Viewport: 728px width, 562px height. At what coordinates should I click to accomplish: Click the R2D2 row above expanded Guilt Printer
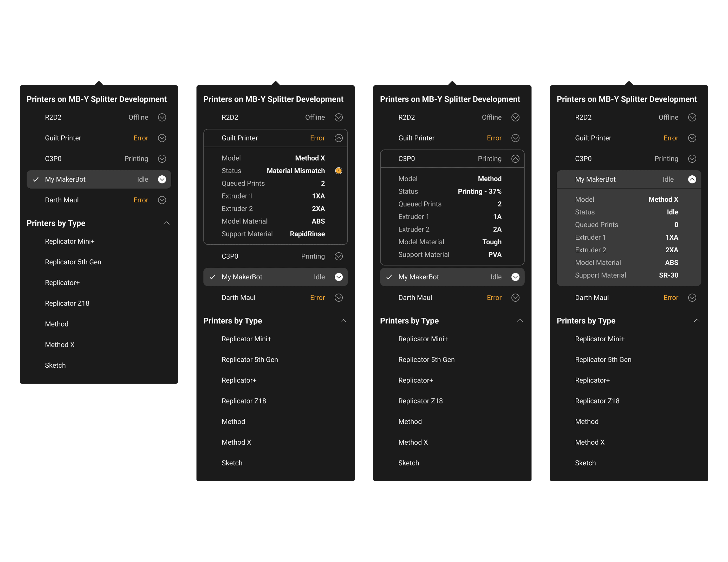[230, 117]
